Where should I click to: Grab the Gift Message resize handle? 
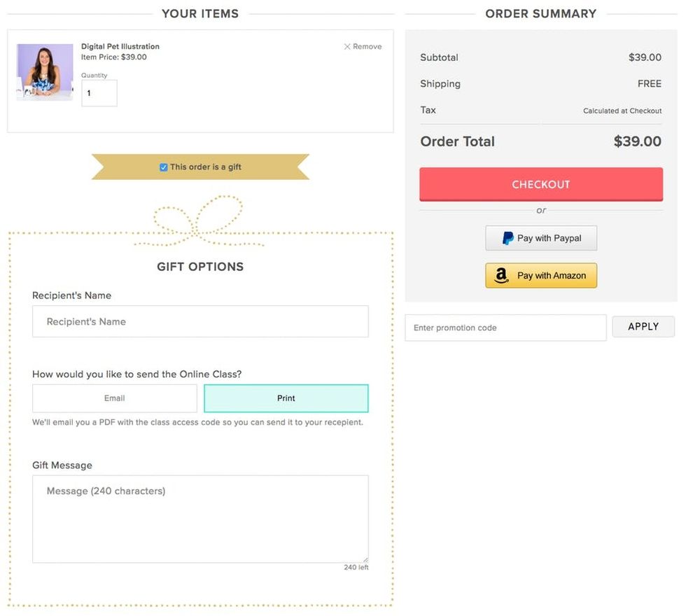[x=364, y=559]
